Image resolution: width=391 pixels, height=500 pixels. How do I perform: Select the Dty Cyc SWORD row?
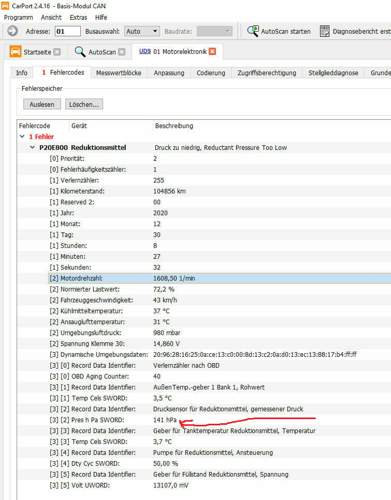point(204,463)
